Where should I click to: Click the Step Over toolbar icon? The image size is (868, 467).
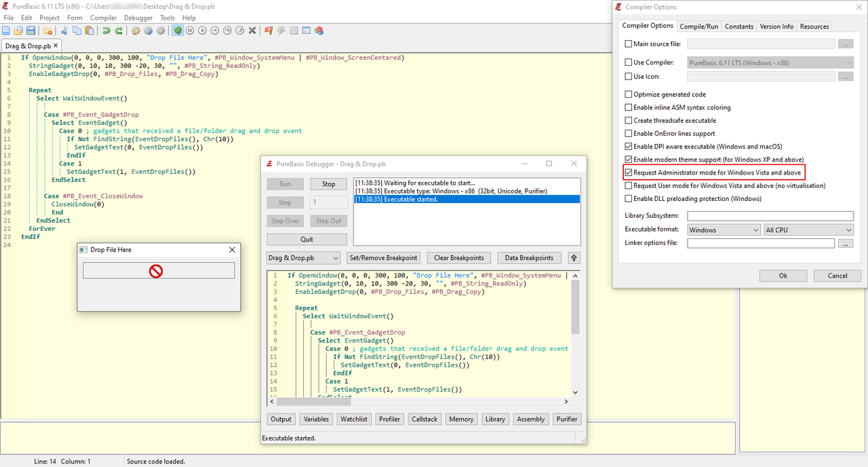[227, 31]
